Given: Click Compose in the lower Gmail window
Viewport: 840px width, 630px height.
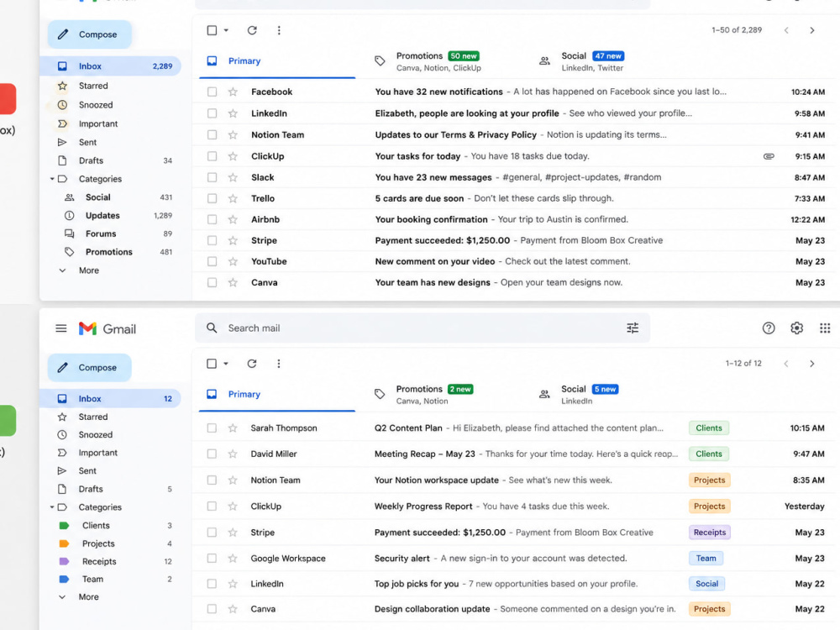Looking at the screenshot, I should point(90,368).
